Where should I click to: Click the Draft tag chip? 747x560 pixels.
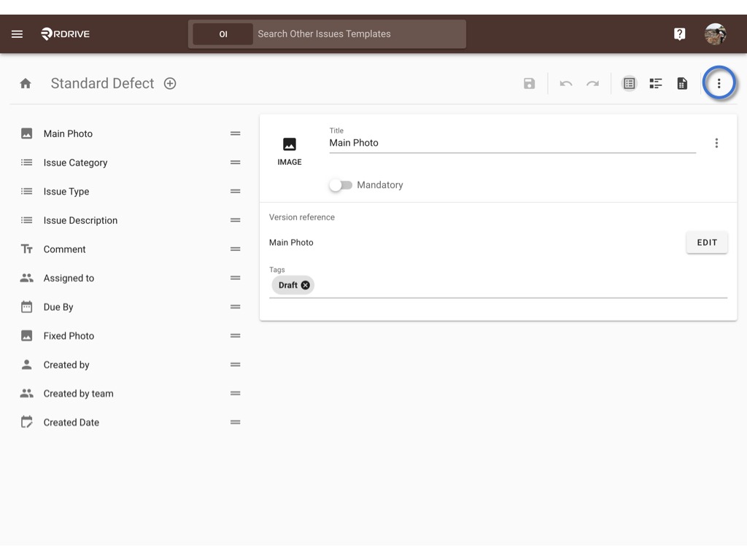point(287,285)
